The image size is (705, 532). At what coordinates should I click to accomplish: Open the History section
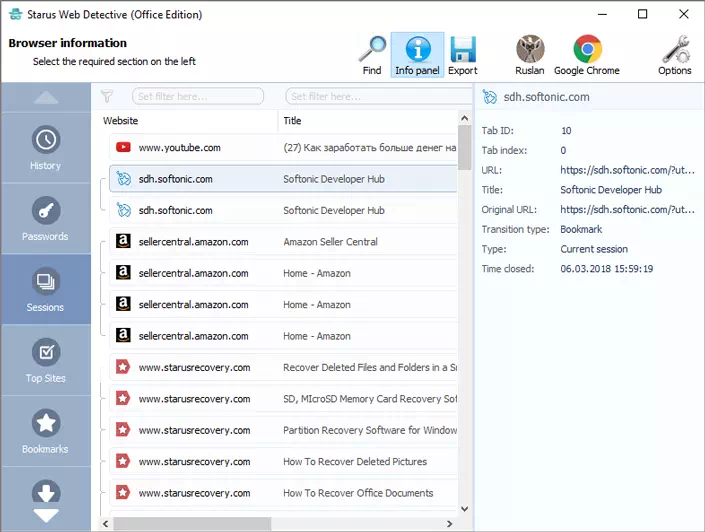point(46,148)
